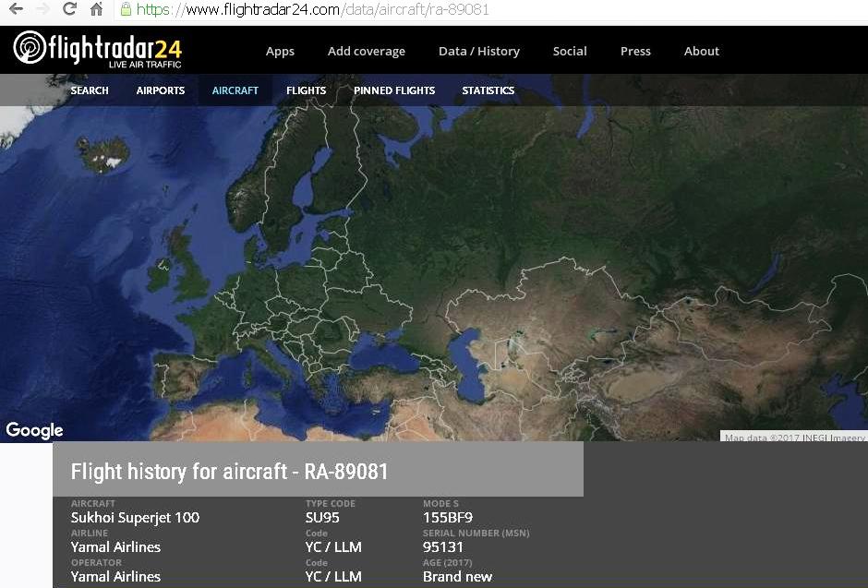Click the map data attribution text
Image resolution: width=868 pixels, height=588 pixels.
coord(794,437)
